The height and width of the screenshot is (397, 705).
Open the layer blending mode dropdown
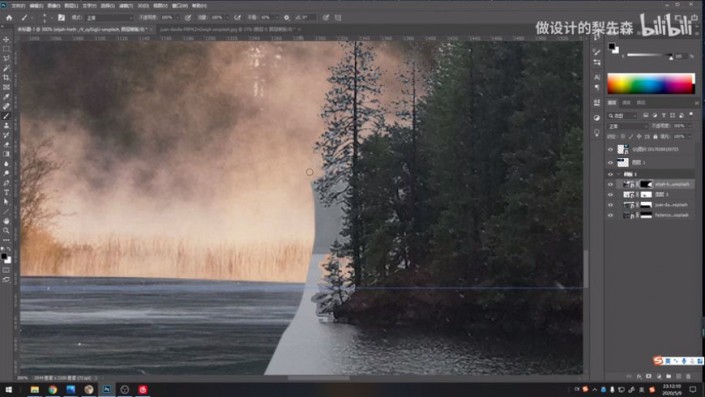click(628, 126)
